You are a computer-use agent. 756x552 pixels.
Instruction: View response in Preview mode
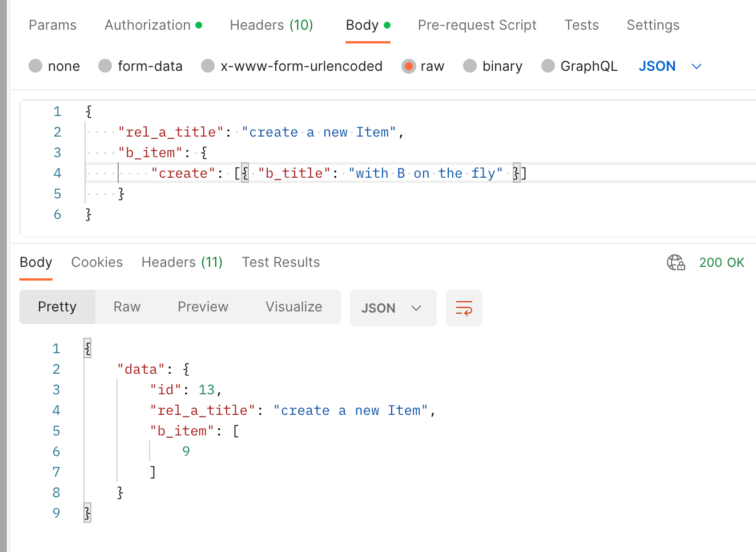click(x=203, y=307)
